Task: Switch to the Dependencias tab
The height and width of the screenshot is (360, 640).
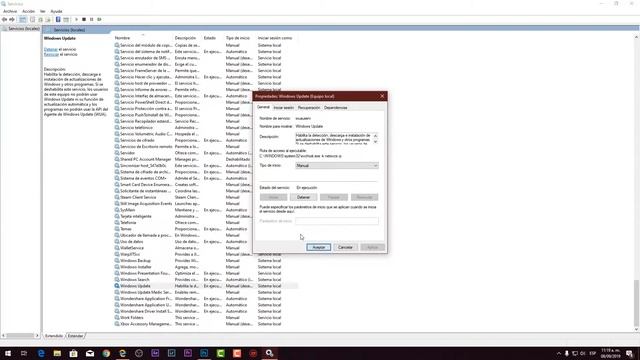Action: [336, 108]
